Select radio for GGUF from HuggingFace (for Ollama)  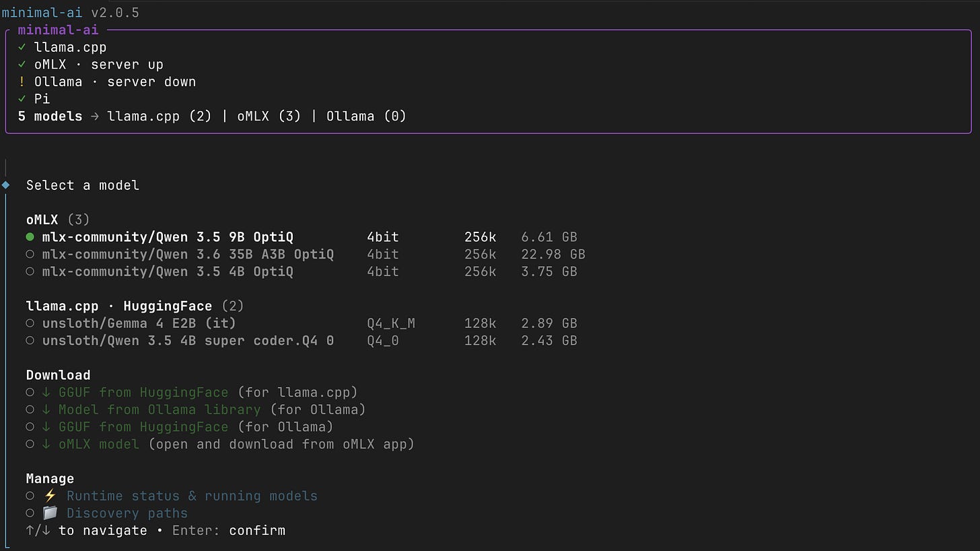(x=30, y=427)
